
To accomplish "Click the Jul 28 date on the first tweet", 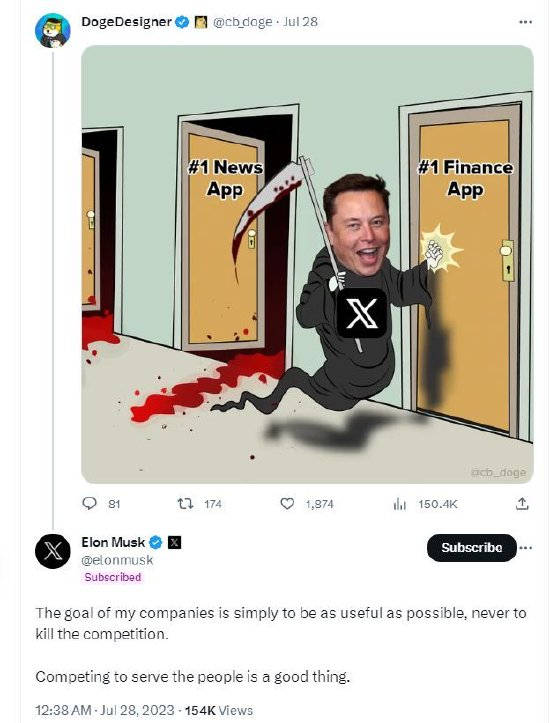I will 300,22.
